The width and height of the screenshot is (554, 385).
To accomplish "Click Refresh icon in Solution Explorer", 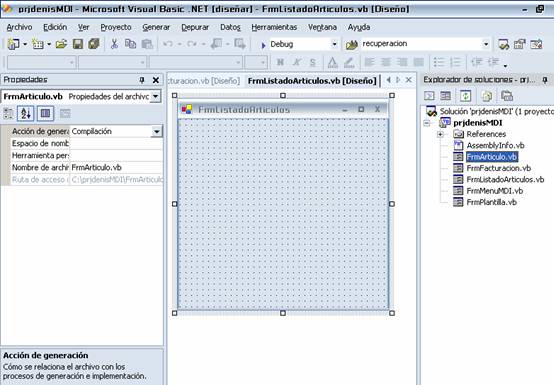I will click(x=465, y=96).
